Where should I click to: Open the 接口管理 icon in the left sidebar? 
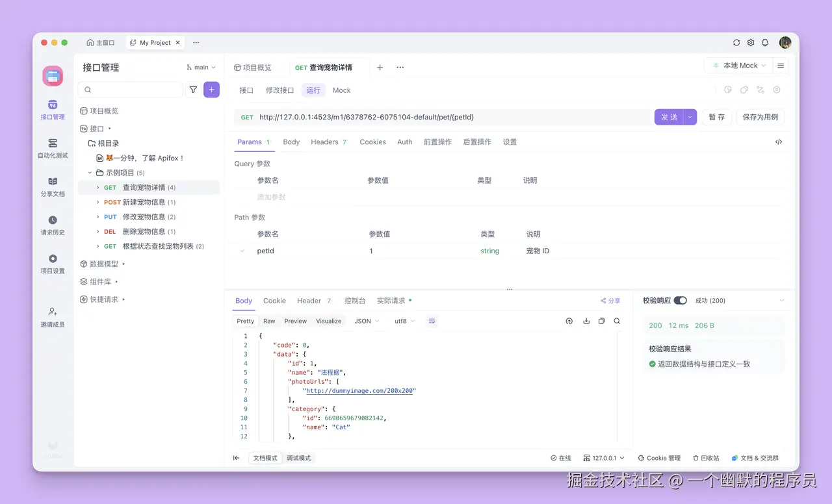click(x=52, y=110)
